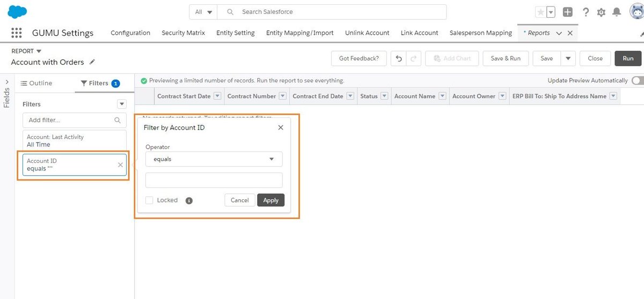Open the Entity Setting tab
Image resolution: width=644 pixels, height=299 pixels.
click(236, 33)
